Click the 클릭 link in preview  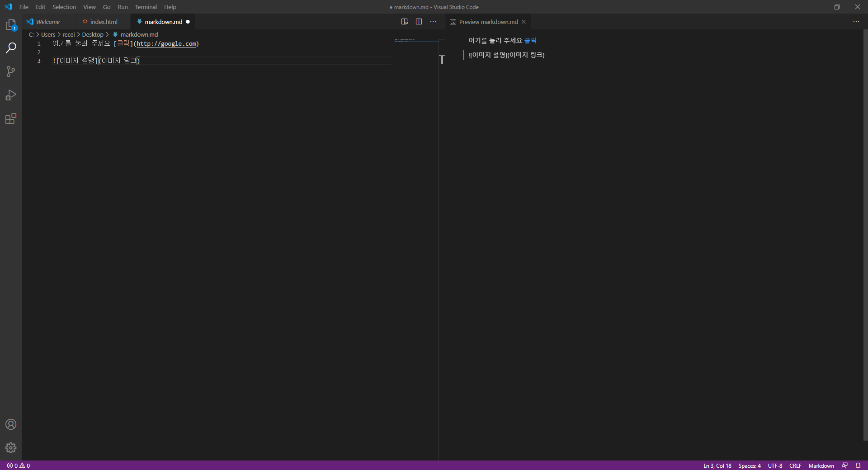point(530,41)
